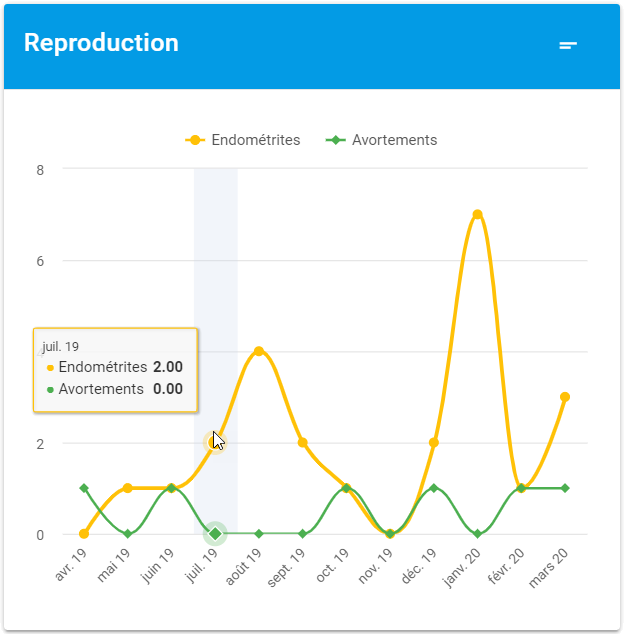Screen dimensions: 624x634
Task: Click Avortements diamond at janv. 20
Action: pyautogui.click(x=478, y=534)
